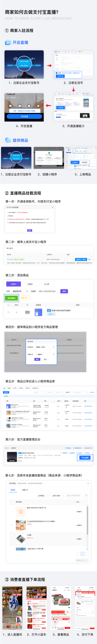This screenshot has height=644, width=97.
Task: Click 回滚至上一版本 button
Action: pos(81,260)
